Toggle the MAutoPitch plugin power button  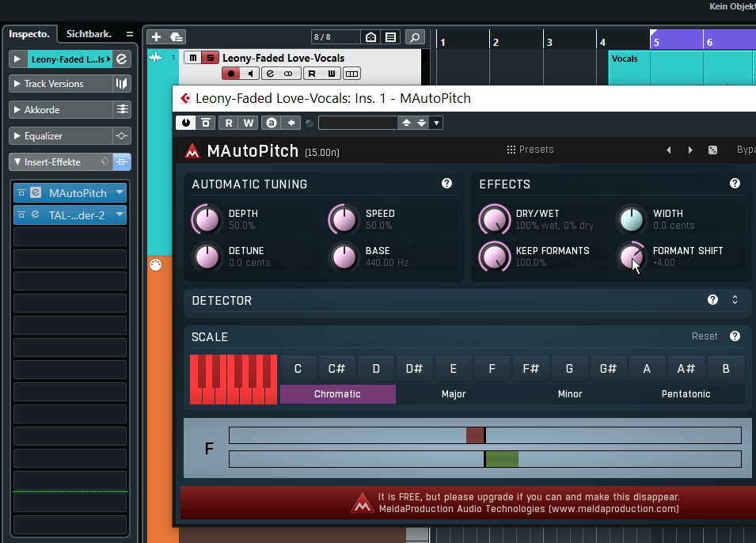click(185, 123)
